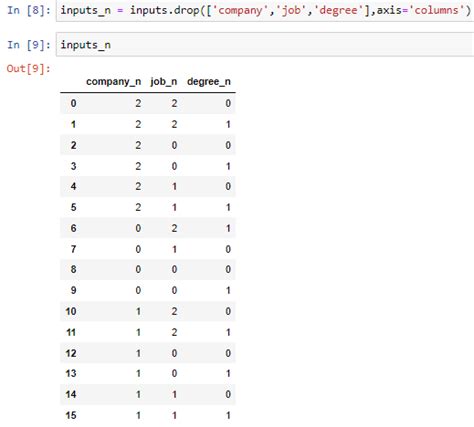
Task: Click job_n value in row 15
Action: tap(174, 415)
